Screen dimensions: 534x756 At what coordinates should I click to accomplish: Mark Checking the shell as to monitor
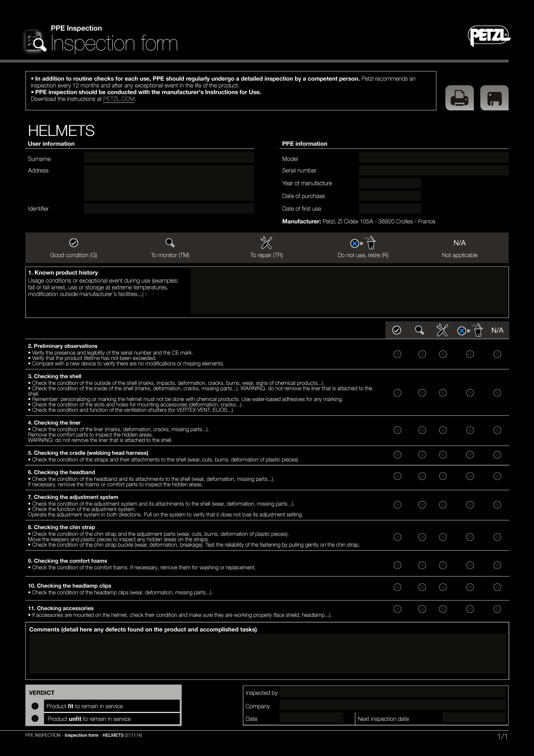coord(422,393)
